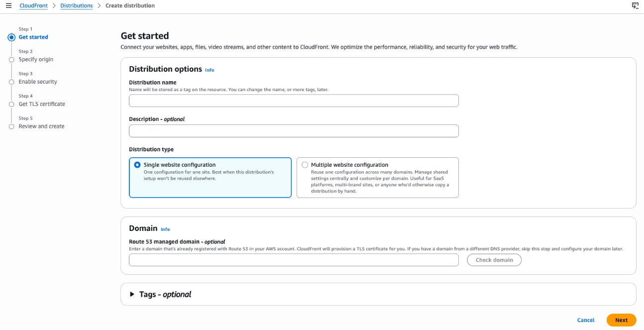
Task: Click the Distribution options heading text
Action: [x=165, y=69]
